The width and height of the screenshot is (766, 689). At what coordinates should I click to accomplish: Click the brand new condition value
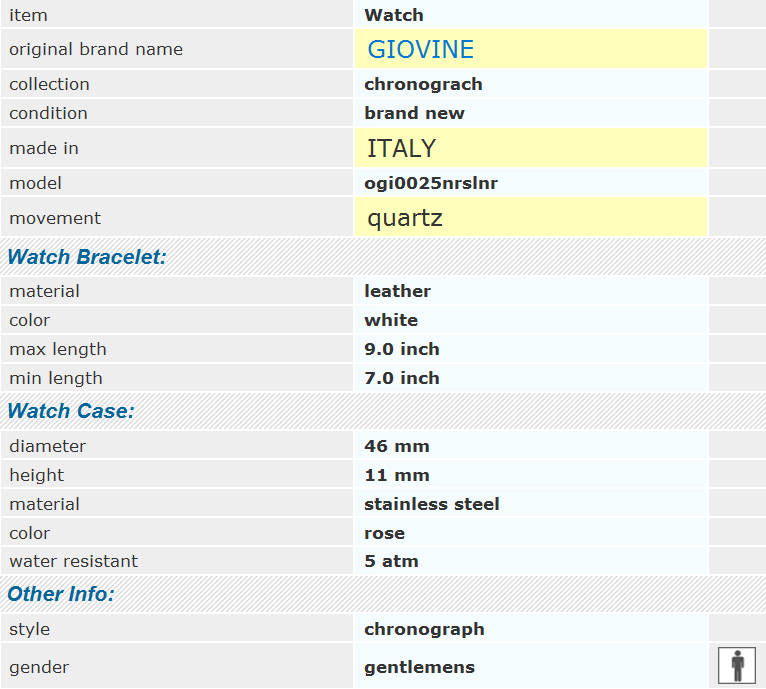(x=414, y=113)
